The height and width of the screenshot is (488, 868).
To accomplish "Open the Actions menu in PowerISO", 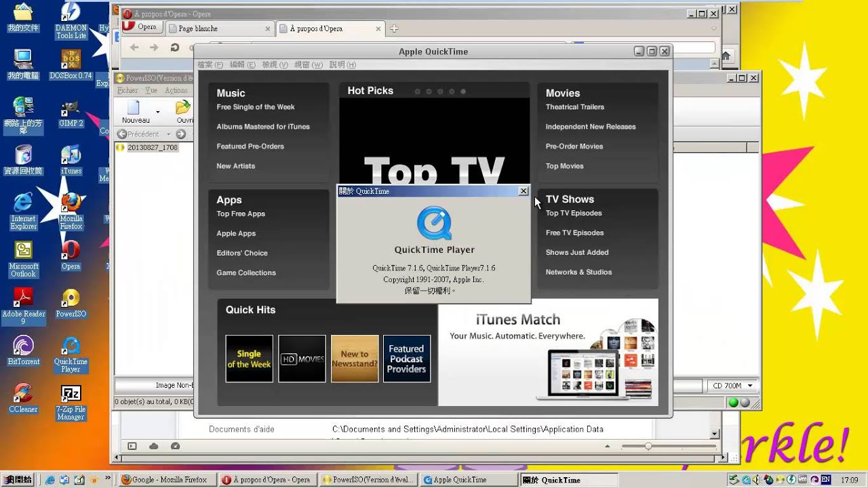I will (x=176, y=90).
